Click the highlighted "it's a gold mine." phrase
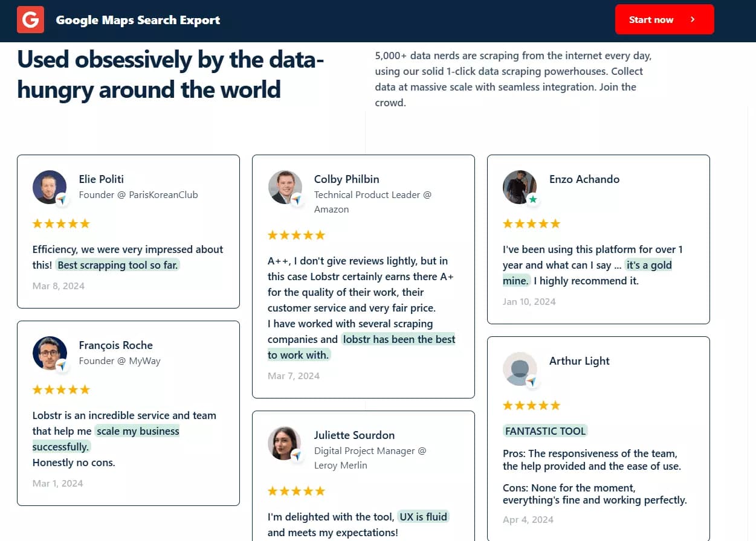 point(587,273)
